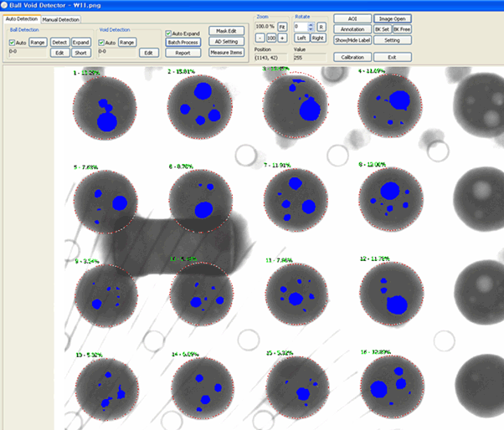The height and width of the screenshot is (430, 504).
Task: Click Image Open button
Action: [x=393, y=18]
